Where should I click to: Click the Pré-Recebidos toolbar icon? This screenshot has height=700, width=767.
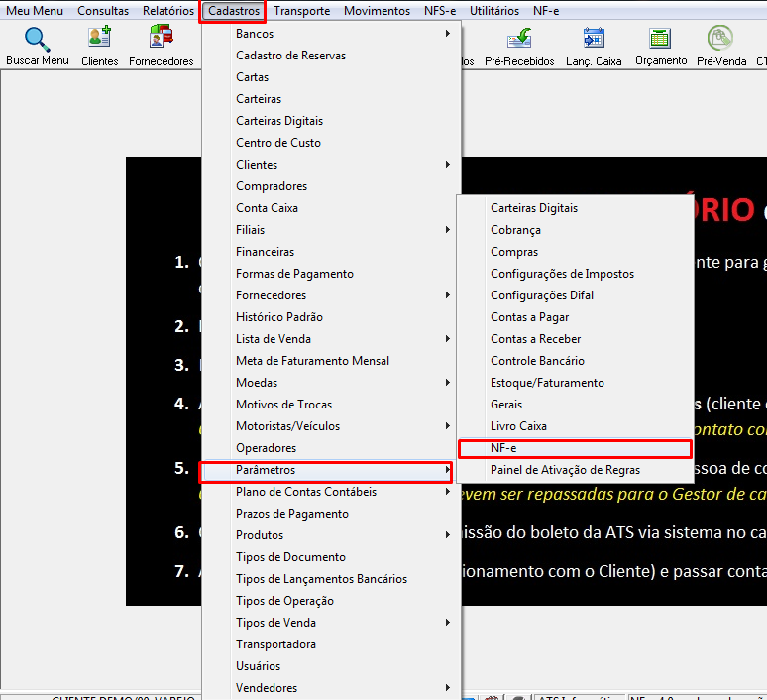(519, 39)
